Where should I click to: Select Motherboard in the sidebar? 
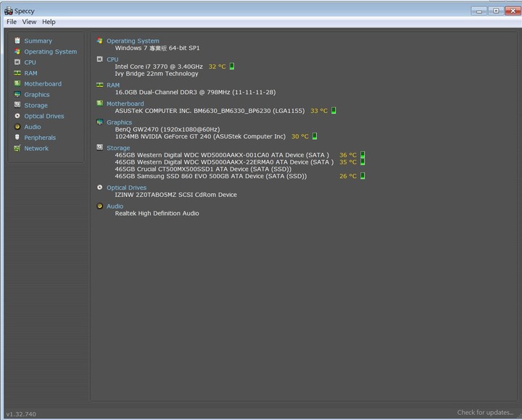tap(43, 84)
